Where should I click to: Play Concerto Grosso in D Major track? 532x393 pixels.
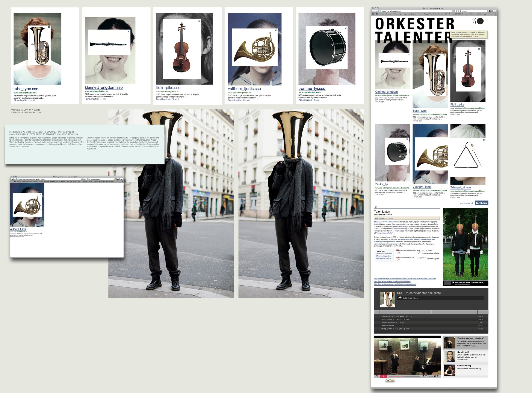pos(431,323)
